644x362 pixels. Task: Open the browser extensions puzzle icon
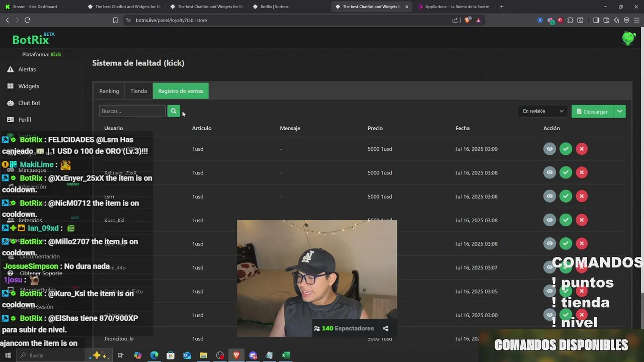(570, 20)
